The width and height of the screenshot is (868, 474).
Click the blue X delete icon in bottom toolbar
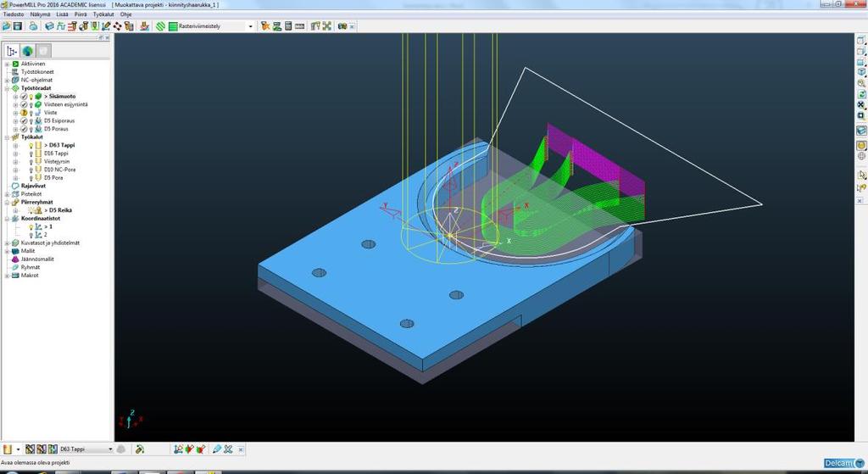pyautogui.click(x=228, y=449)
